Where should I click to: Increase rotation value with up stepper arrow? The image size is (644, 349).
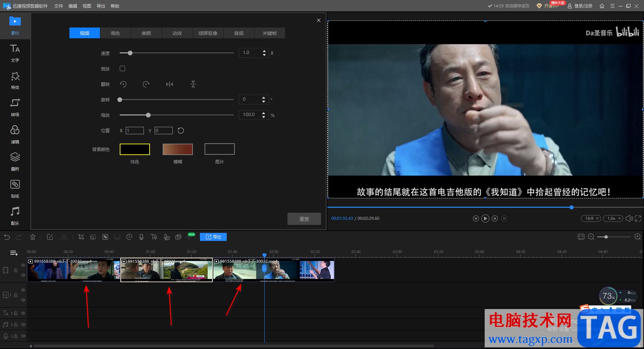[x=264, y=98]
